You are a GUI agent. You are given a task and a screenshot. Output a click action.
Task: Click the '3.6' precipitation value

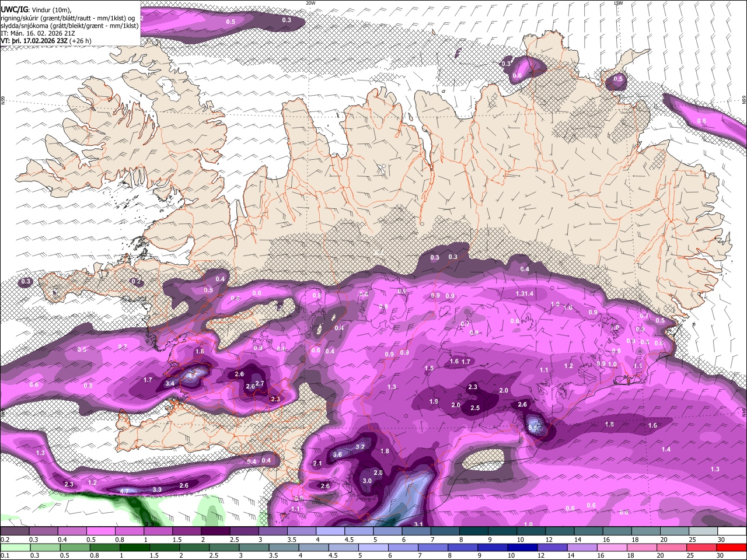(337, 454)
